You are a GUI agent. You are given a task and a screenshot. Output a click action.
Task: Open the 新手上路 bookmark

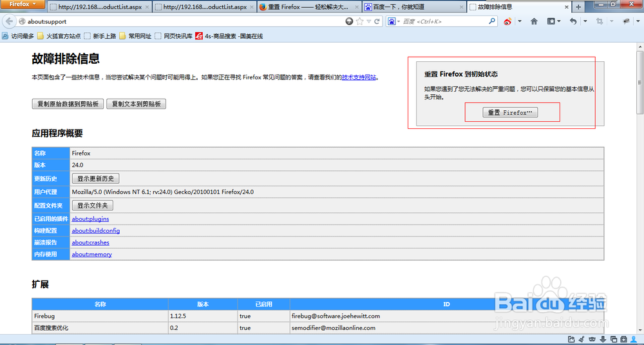pyautogui.click(x=100, y=36)
